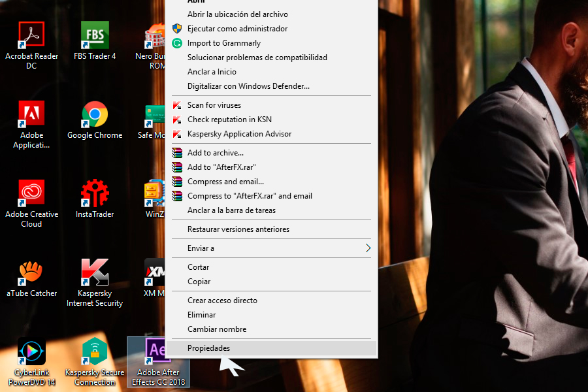
Task: Select Cambiar nombre to rename the shortcut
Action: [x=216, y=329]
